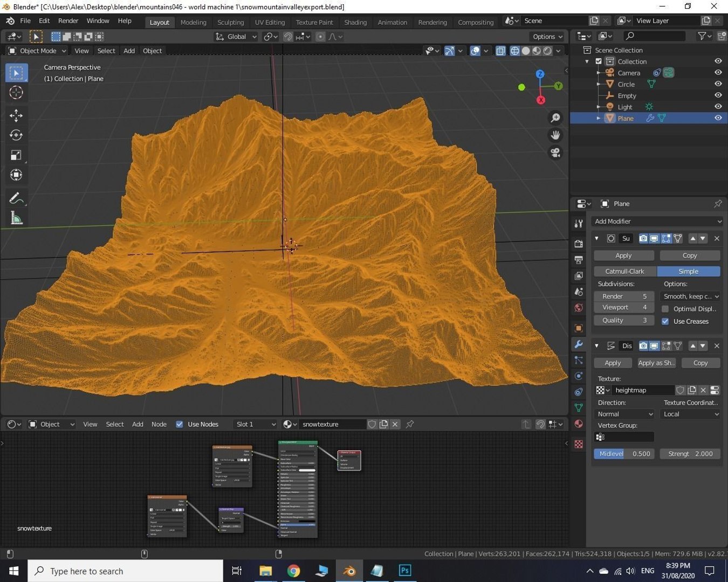The width and height of the screenshot is (728, 582).
Task: Open the Render menu
Action: coord(68,21)
